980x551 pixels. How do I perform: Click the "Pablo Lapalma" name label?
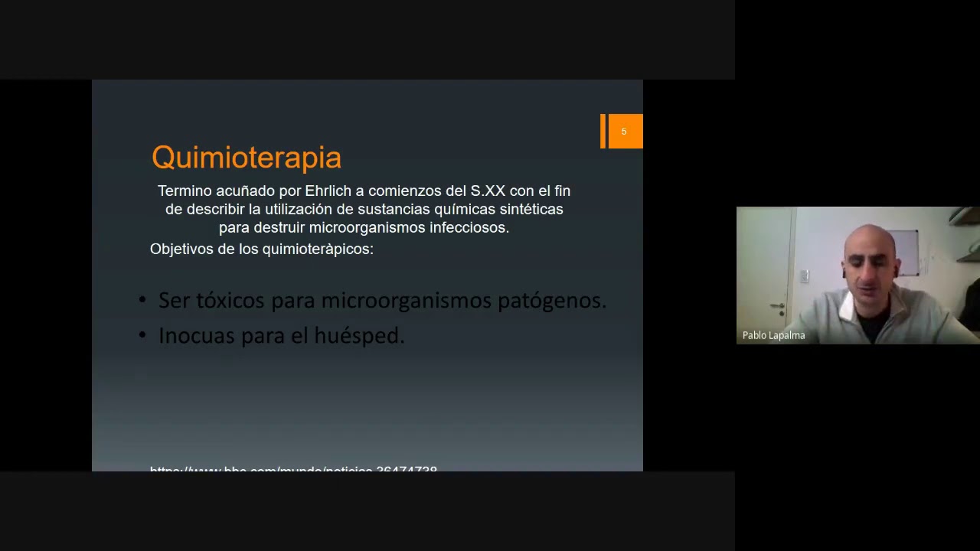[x=773, y=335]
